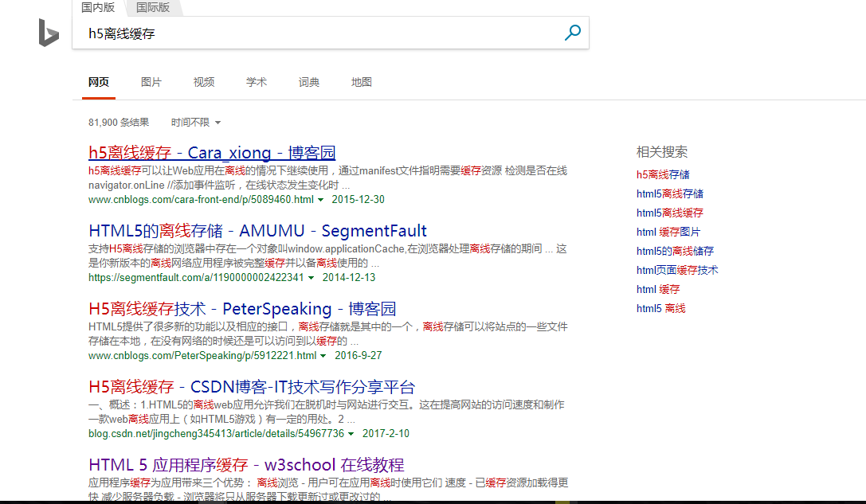Open related search html5离线存储
The image size is (866, 504).
point(670,193)
